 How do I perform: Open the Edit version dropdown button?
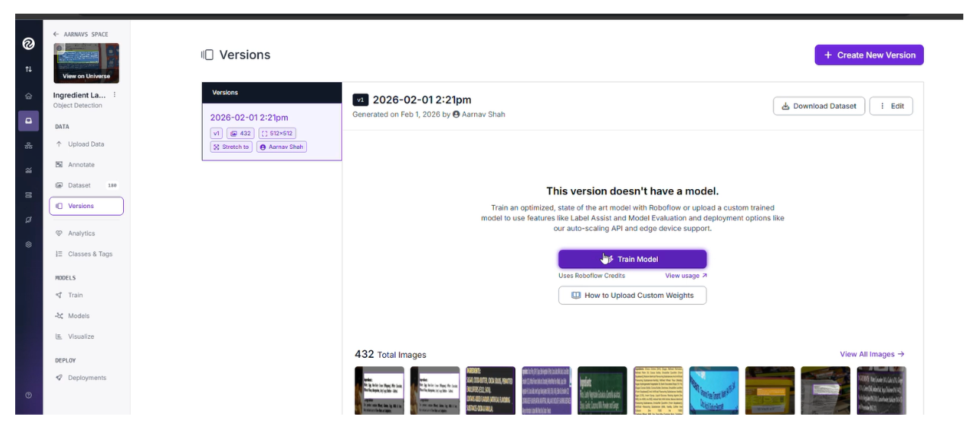[891, 106]
